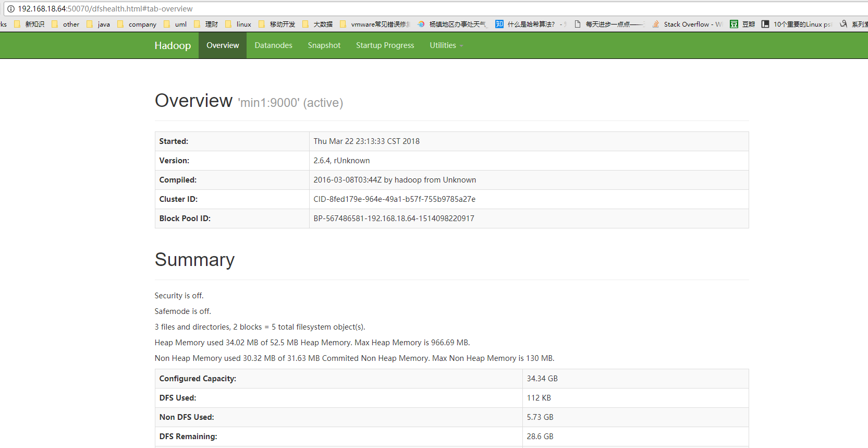
Task: Open the 杨镇地区办事处天气 bookmark
Action: 452,24
